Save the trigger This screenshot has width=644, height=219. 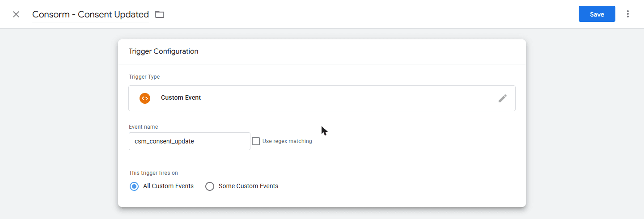(597, 14)
